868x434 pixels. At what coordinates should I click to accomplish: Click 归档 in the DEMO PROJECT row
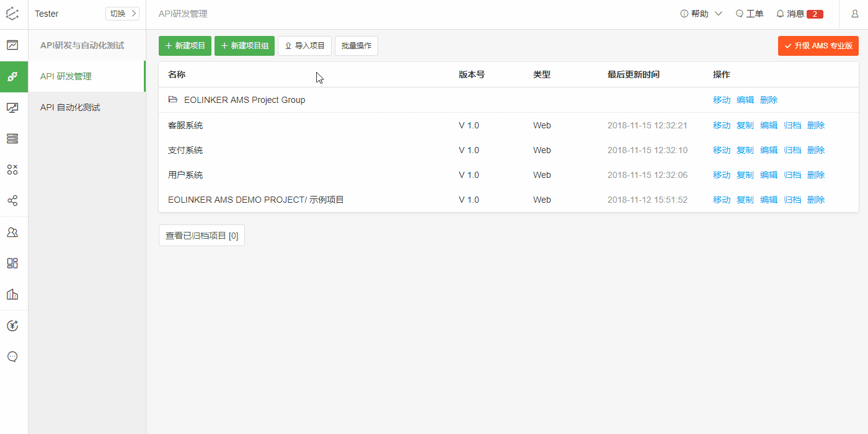pos(792,200)
